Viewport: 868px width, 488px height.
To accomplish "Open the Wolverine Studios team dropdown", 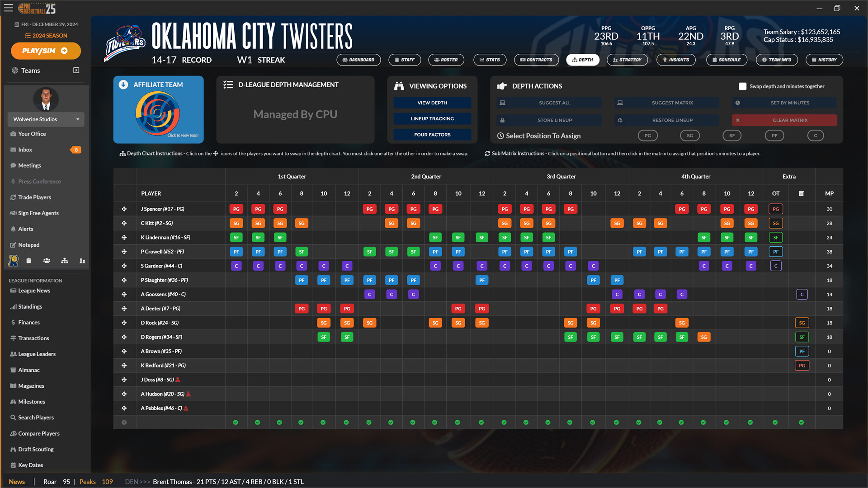I will [x=46, y=119].
